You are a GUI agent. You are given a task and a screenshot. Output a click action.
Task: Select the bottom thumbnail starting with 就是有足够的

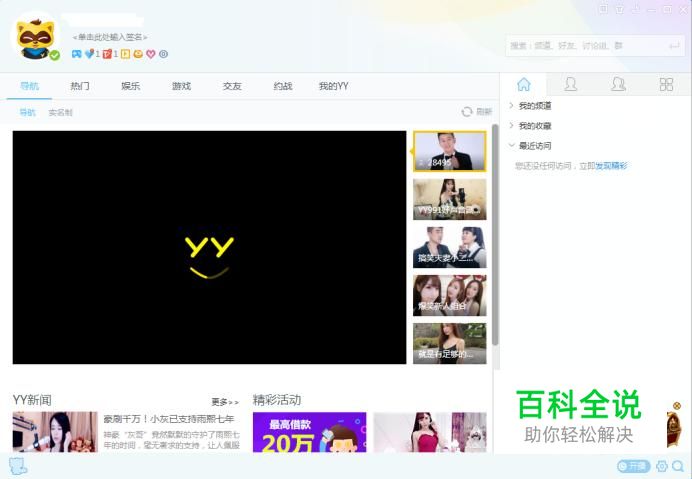point(450,343)
